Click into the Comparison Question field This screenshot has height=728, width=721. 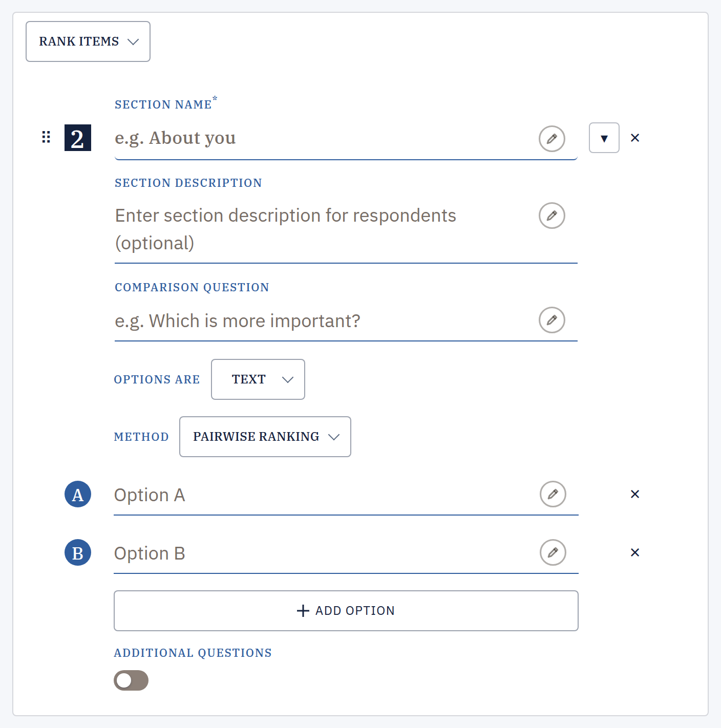(x=325, y=321)
